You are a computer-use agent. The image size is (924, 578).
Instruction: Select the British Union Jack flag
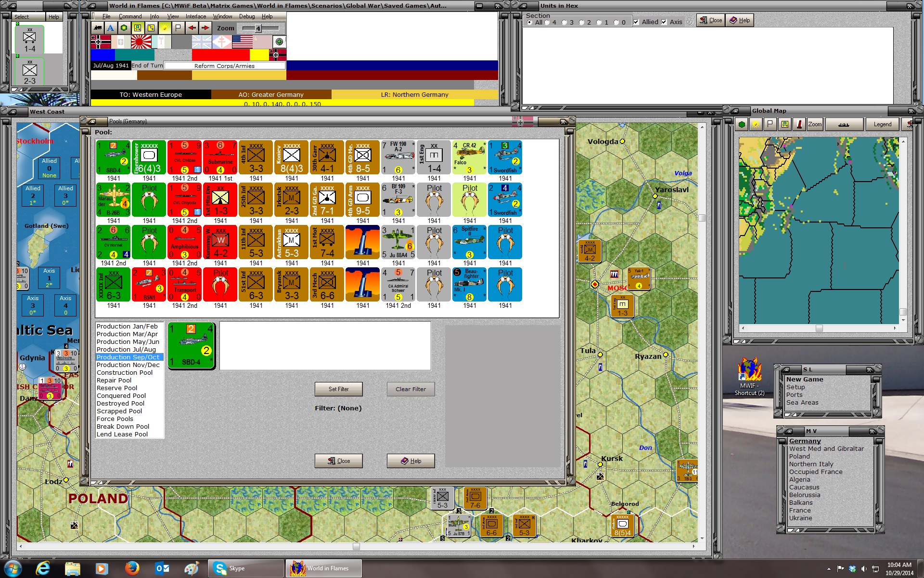point(202,42)
